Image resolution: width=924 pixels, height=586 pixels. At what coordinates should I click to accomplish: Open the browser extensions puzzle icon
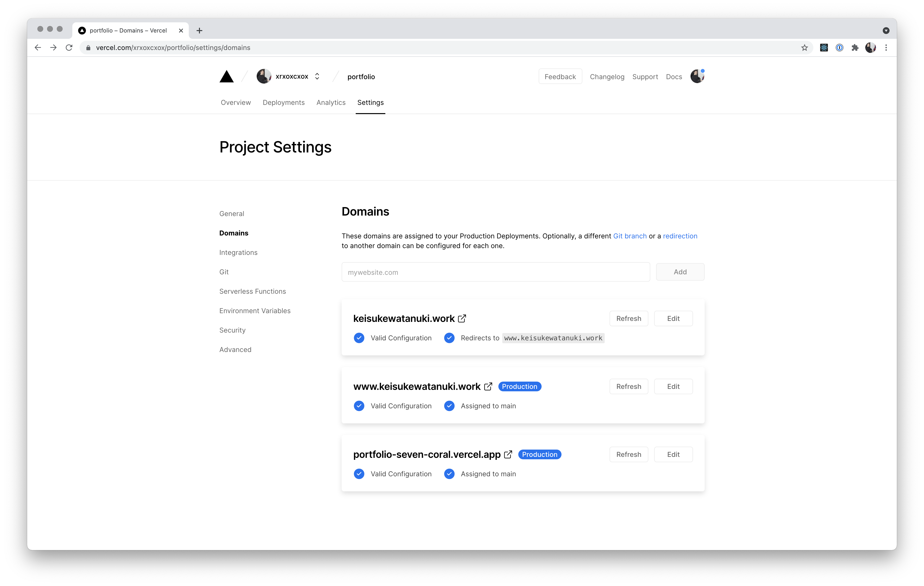(x=855, y=48)
